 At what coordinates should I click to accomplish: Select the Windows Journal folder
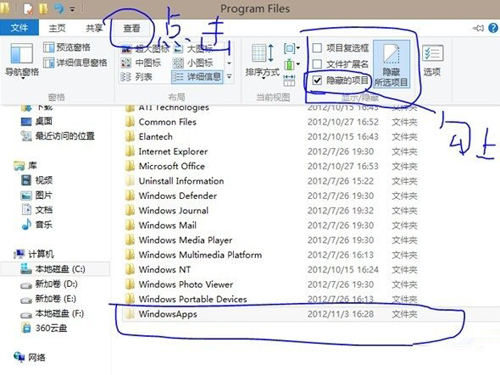[x=174, y=210]
